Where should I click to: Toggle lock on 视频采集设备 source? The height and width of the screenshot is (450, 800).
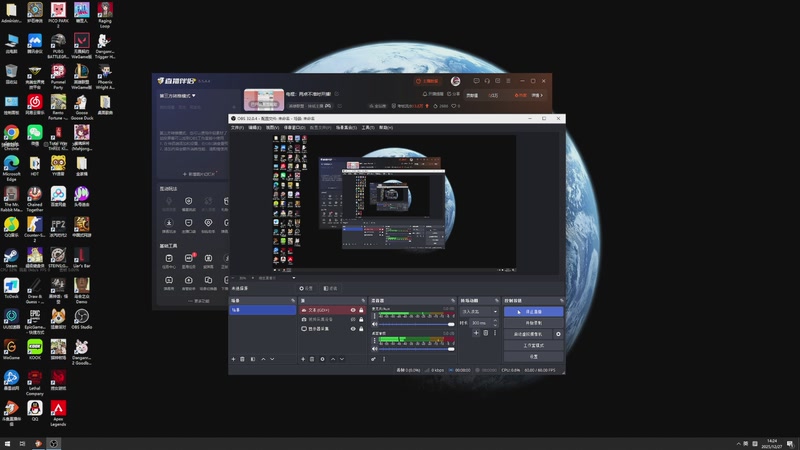[361, 319]
